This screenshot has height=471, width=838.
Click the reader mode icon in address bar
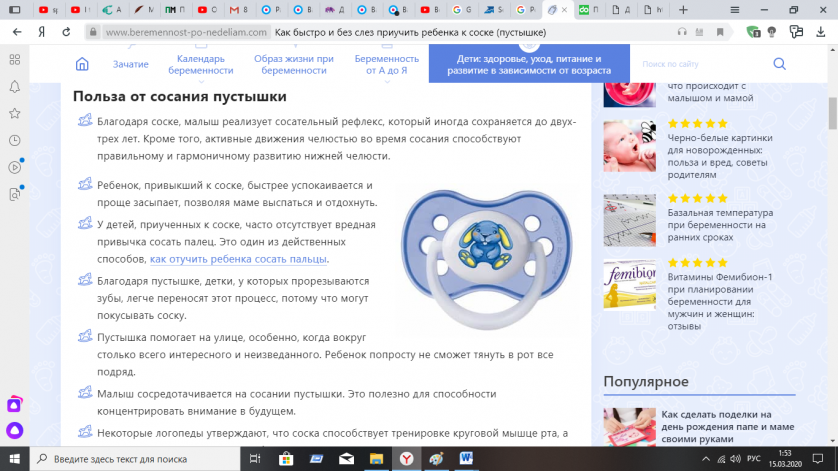coord(699,32)
